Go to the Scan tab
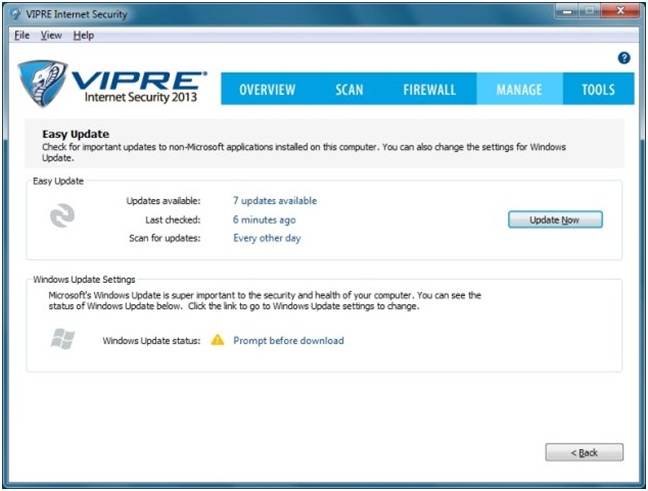 349,90
